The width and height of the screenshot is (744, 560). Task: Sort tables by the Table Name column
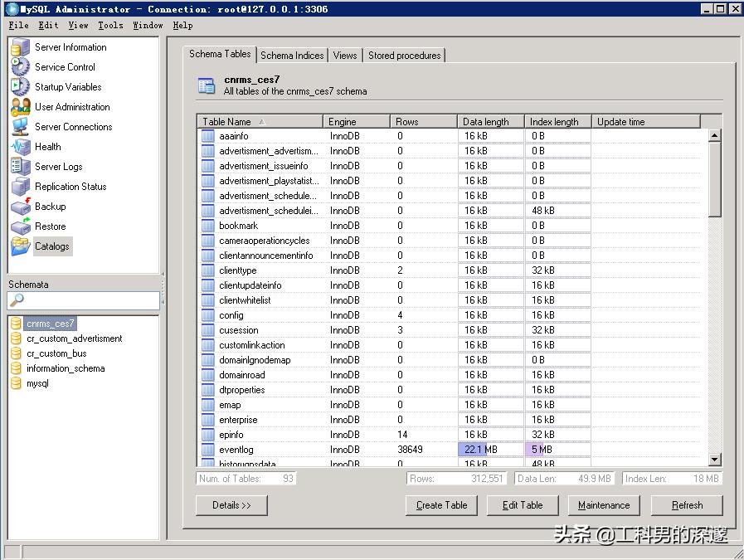click(x=260, y=122)
